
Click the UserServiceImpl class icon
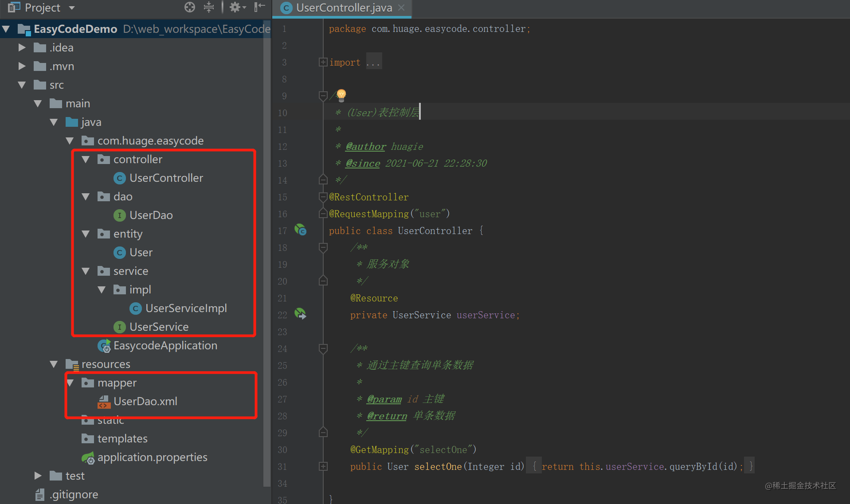tap(135, 309)
